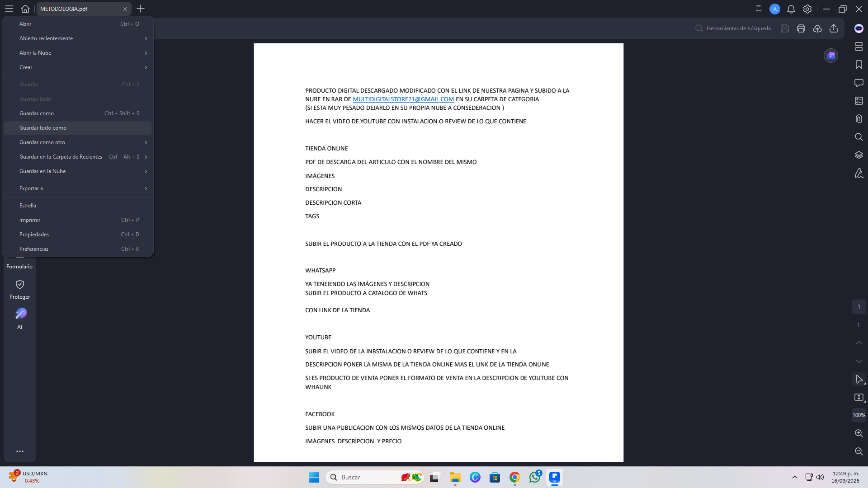Click the share icon in the top toolbar
The height and width of the screenshot is (488, 868).
click(833, 28)
